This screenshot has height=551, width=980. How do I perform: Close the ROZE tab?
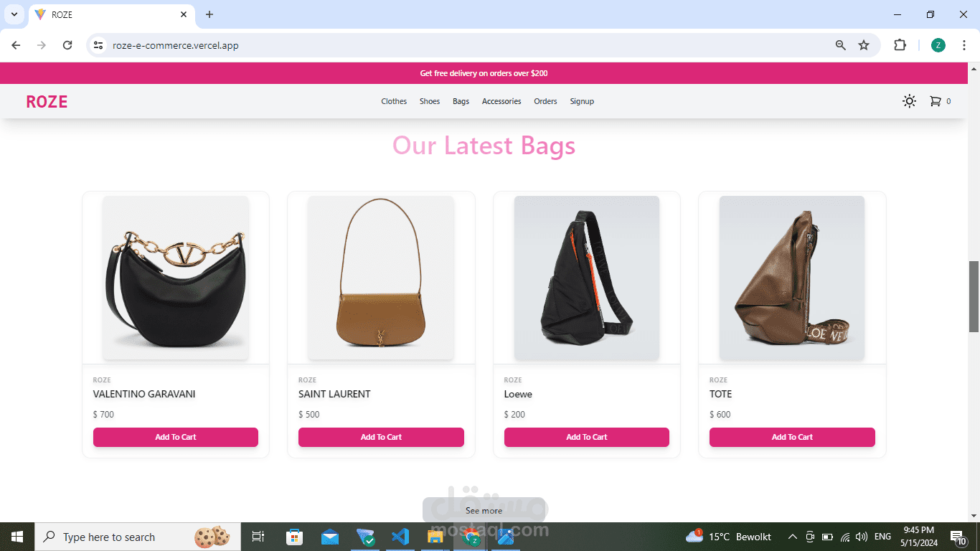[184, 14]
